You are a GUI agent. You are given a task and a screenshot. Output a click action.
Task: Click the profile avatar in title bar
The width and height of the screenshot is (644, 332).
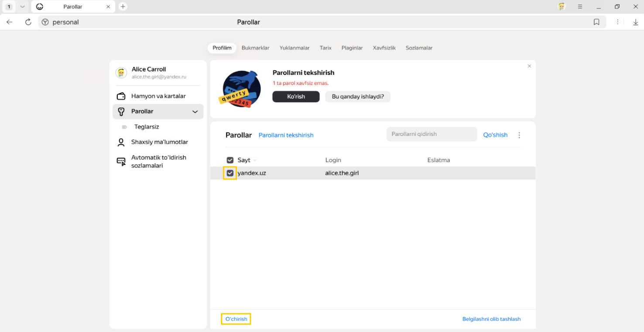pos(562,7)
